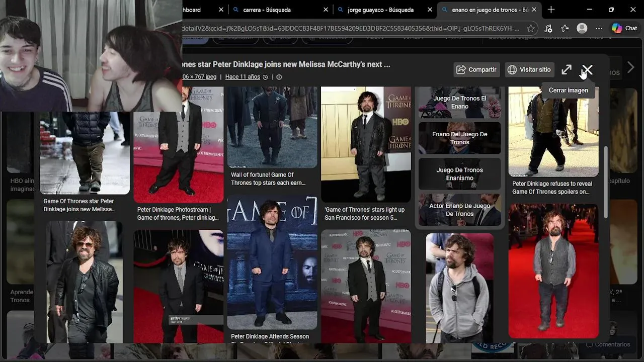
Task: Open the blue suit Game of Thrones poster image
Action: 272,262
